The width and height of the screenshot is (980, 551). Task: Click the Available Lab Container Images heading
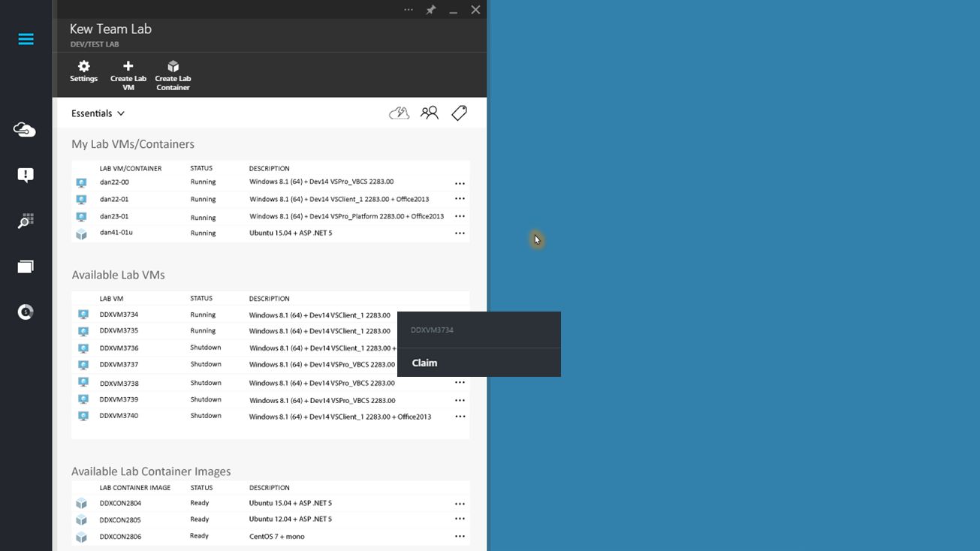point(151,471)
